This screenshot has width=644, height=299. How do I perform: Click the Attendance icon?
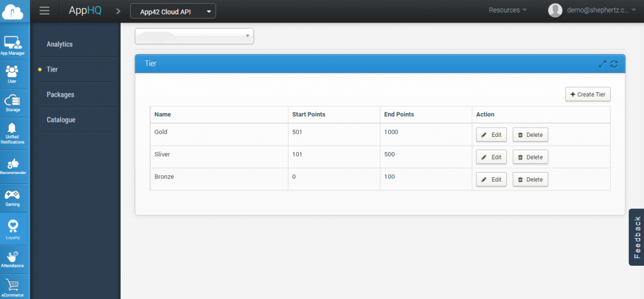(x=13, y=257)
